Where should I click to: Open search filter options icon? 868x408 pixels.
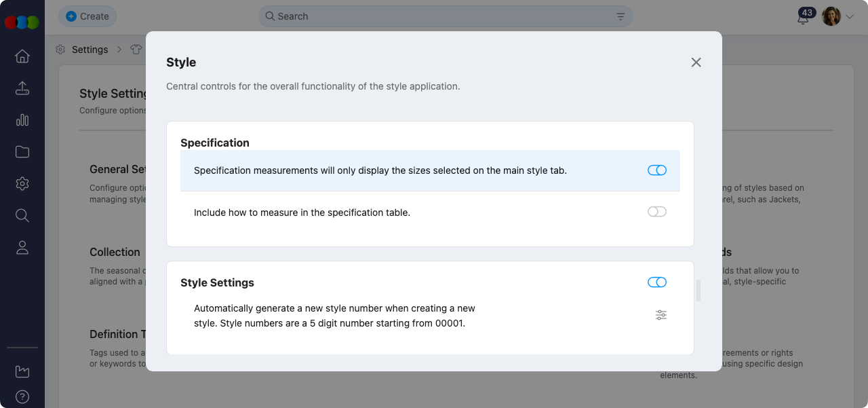pos(620,16)
